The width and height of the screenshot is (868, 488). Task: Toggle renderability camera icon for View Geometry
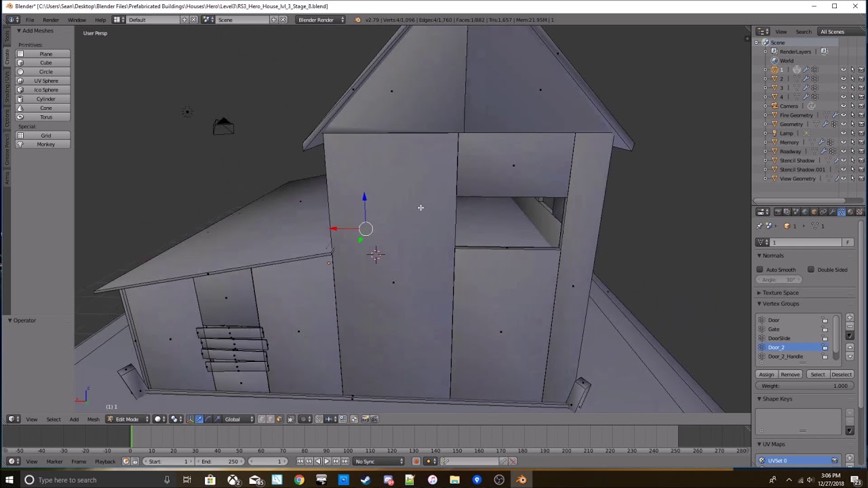click(861, 179)
